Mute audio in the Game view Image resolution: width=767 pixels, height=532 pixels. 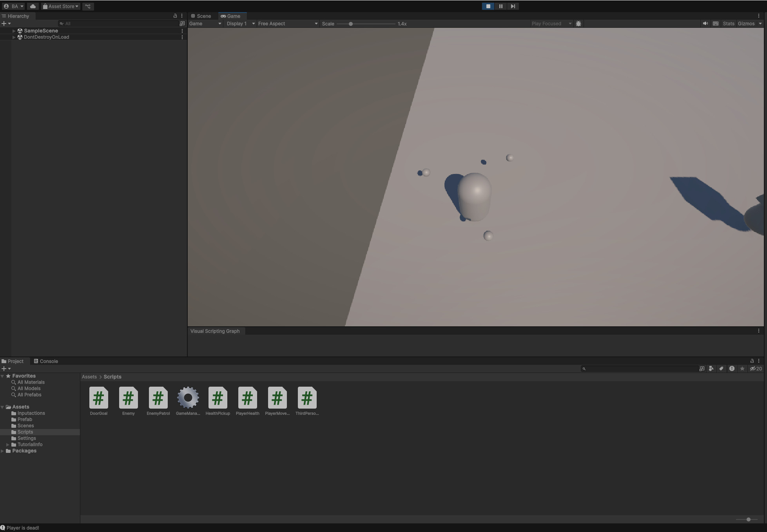coord(705,24)
